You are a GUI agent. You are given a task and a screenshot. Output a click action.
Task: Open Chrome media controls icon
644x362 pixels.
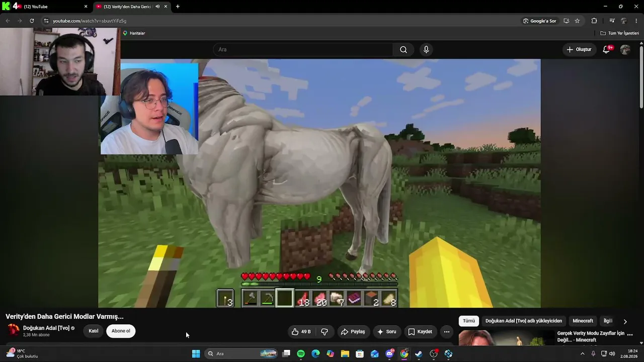tap(612, 21)
